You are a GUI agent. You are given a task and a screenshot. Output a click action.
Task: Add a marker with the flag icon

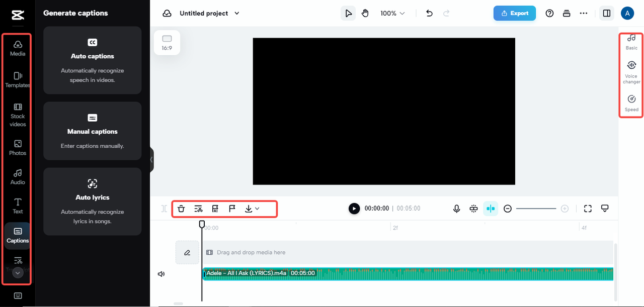pos(232,209)
